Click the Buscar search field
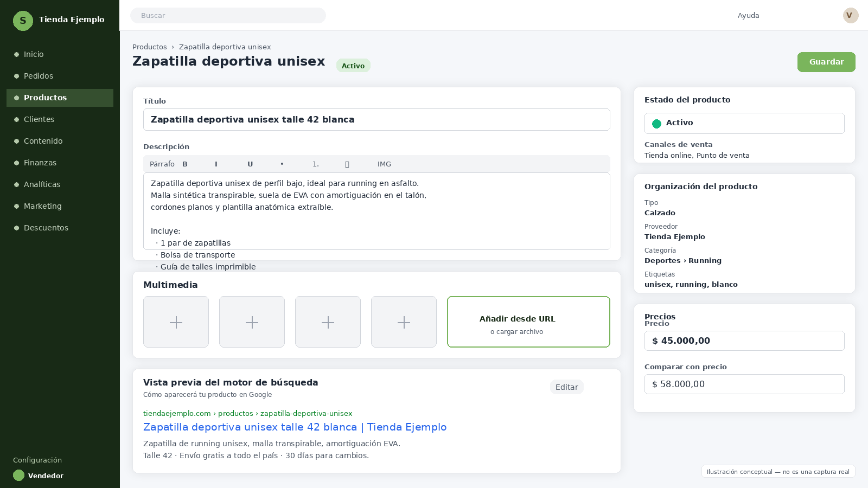Screen dimensions: 868x488 (228, 15)
